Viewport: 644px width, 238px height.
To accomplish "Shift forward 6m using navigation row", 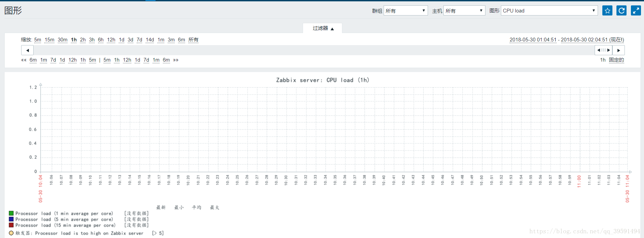I will 166,60.
